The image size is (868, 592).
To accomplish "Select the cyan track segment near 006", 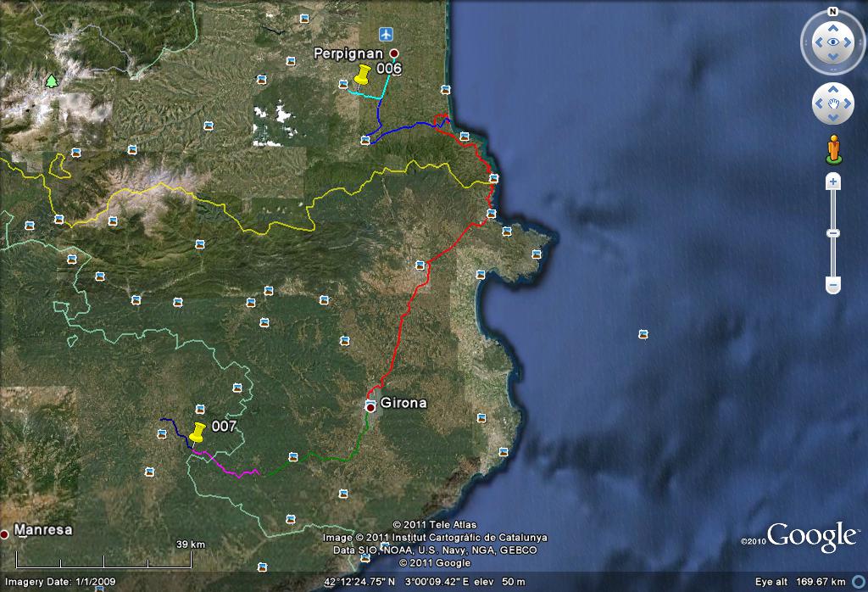I will point(365,95).
